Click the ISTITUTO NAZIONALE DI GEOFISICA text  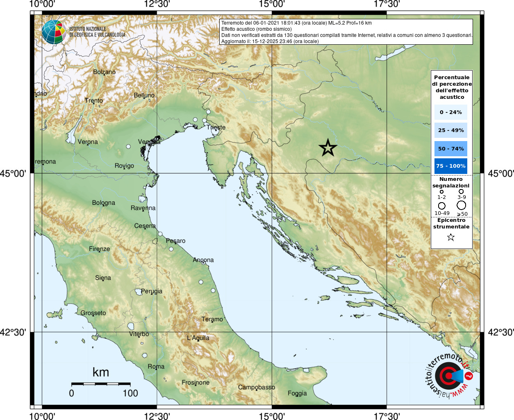[x=97, y=32]
